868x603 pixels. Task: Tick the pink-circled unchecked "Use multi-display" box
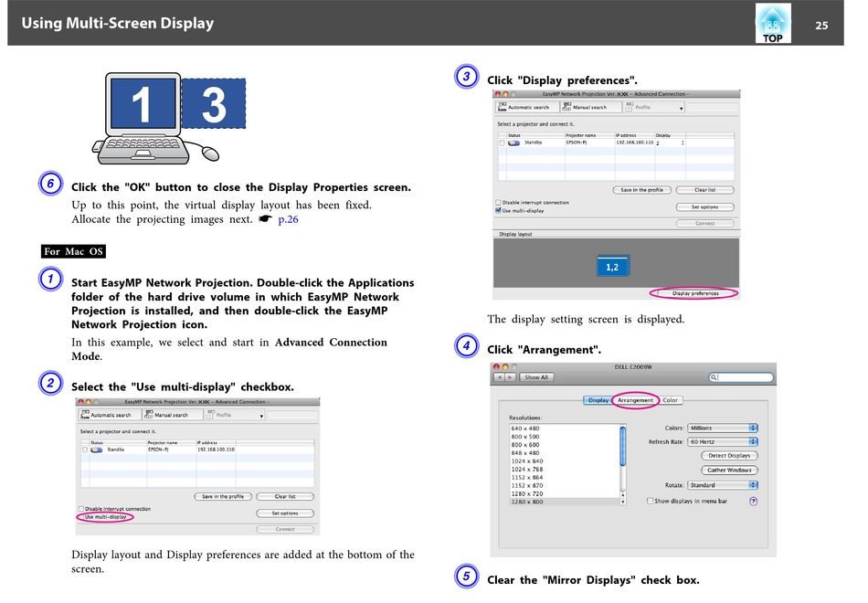(81, 517)
